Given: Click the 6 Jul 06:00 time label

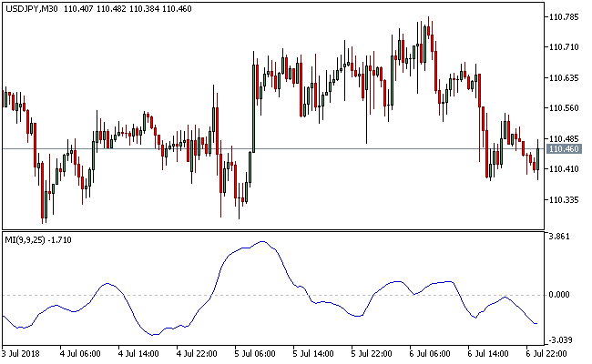Looking at the screenshot, I should point(430,354).
